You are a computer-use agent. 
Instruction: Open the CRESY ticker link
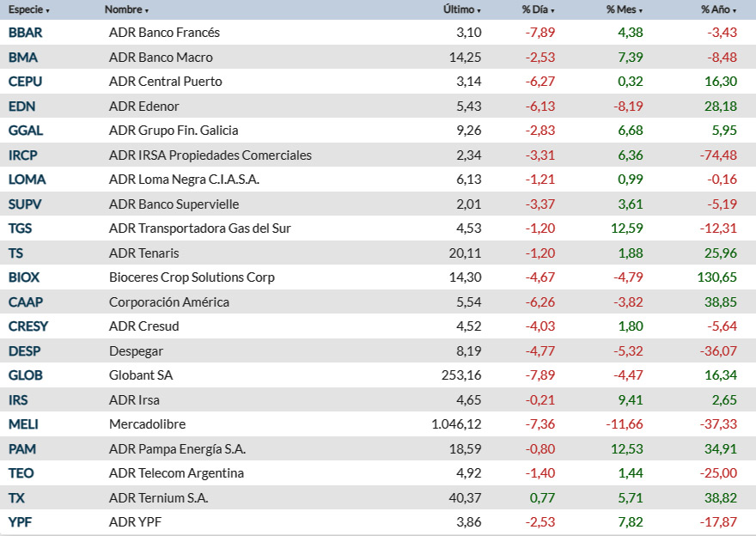tap(28, 326)
